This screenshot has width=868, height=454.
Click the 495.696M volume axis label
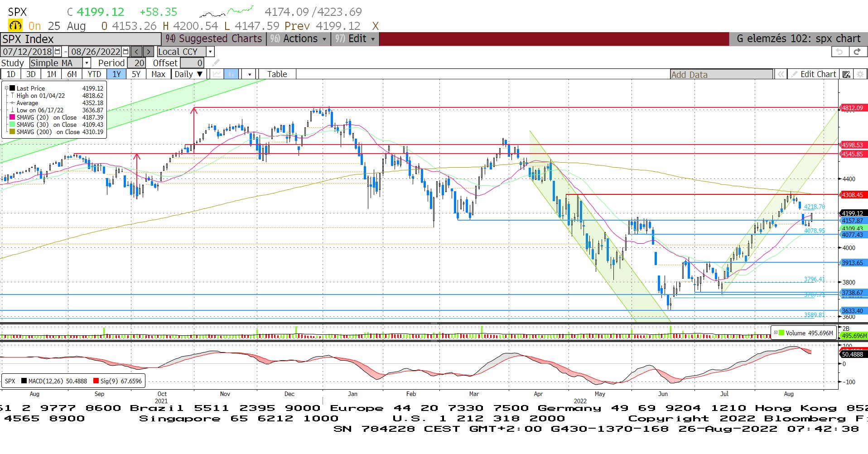pyautogui.click(x=854, y=336)
